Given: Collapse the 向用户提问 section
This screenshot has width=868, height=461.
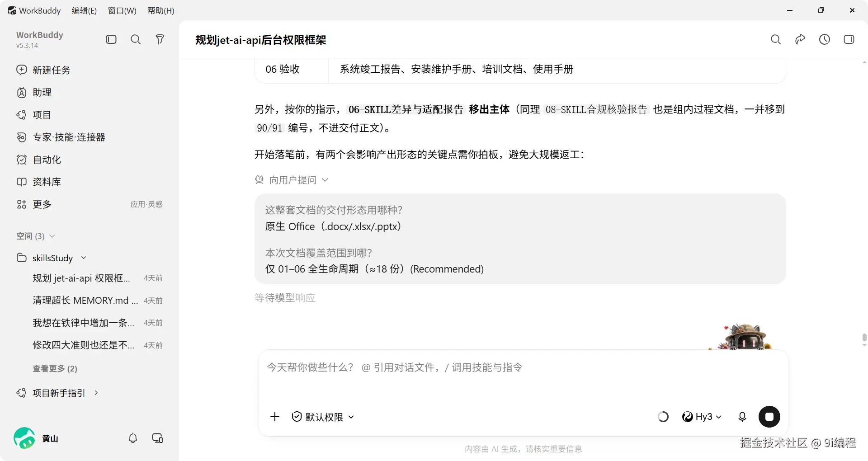Looking at the screenshot, I should tap(292, 180).
